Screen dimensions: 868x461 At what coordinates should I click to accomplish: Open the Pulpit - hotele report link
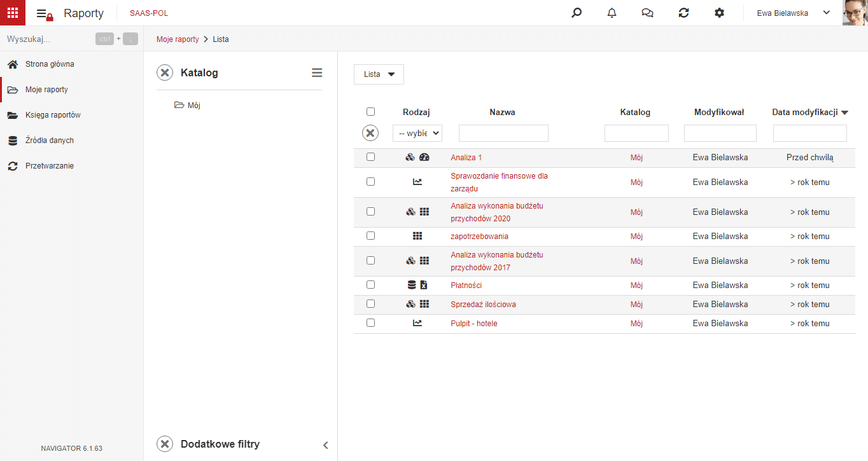[x=474, y=324]
